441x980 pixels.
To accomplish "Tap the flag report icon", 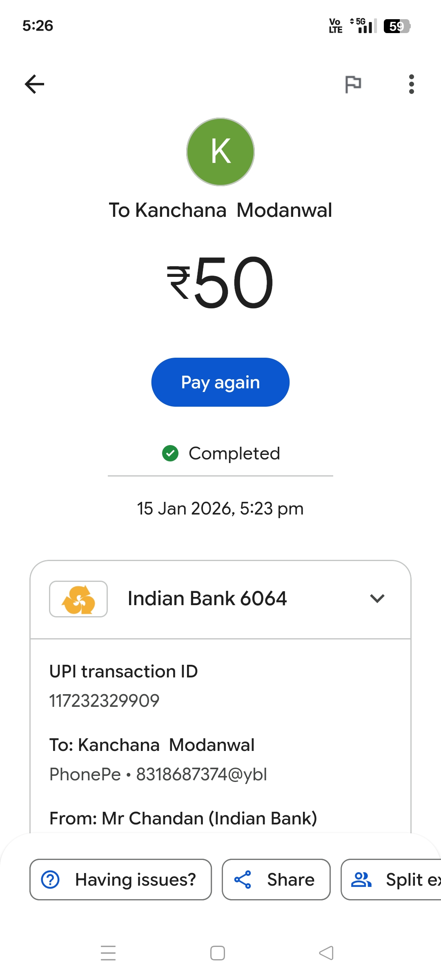I will (x=353, y=84).
